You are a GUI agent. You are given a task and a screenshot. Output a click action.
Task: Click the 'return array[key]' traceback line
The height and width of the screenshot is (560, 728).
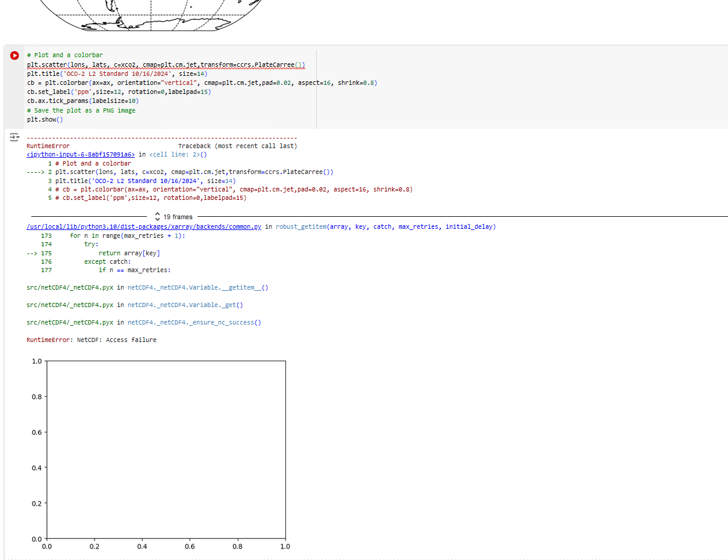(129, 254)
